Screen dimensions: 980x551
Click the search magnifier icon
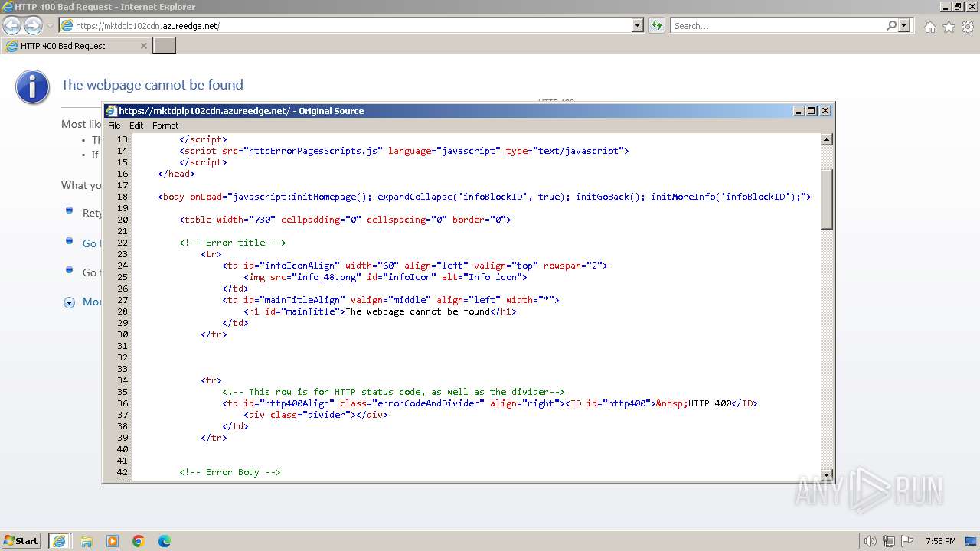pyautogui.click(x=891, y=26)
